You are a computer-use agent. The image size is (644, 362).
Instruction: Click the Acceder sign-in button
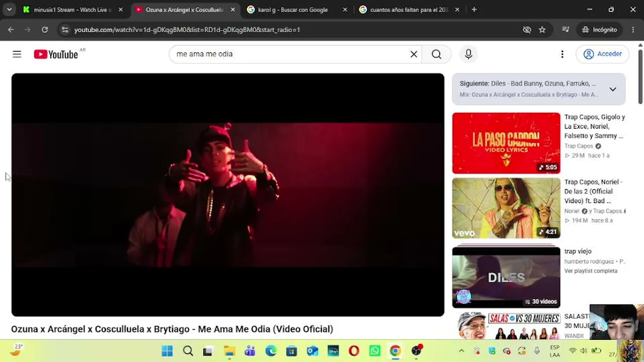tap(602, 54)
